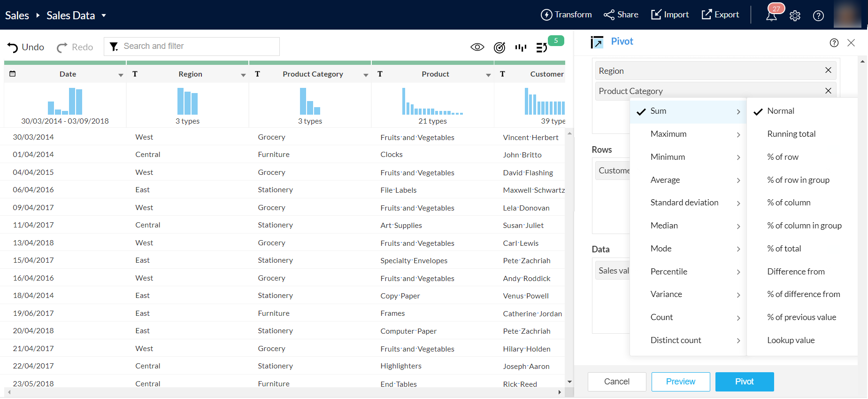
Task: Open notifications bell with 27 badge
Action: coord(771,16)
